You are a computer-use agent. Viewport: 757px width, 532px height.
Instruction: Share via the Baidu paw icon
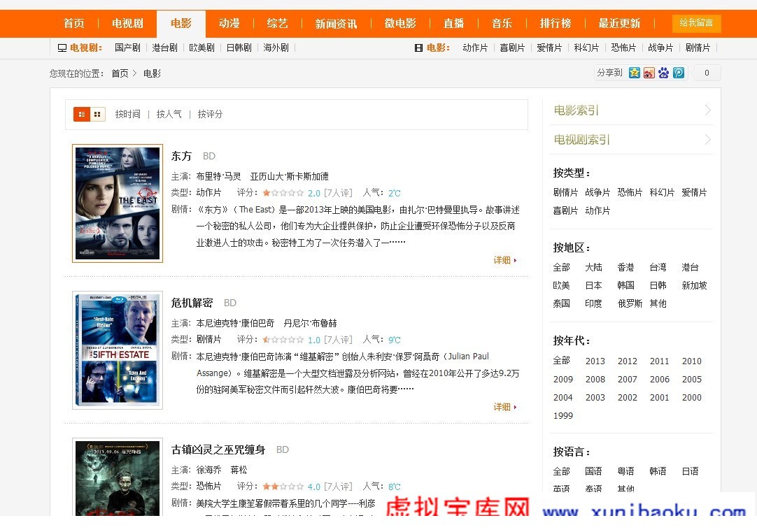click(x=664, y=73)
